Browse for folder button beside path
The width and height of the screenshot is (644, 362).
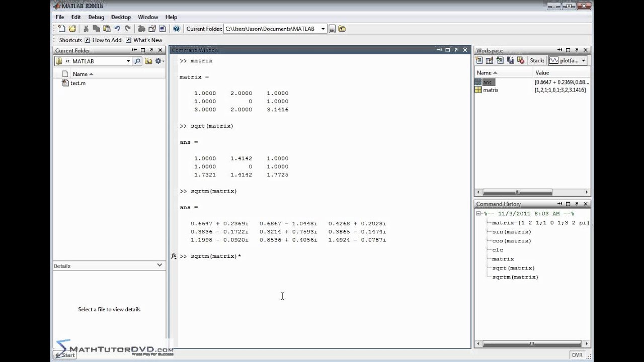coord(332,29)
